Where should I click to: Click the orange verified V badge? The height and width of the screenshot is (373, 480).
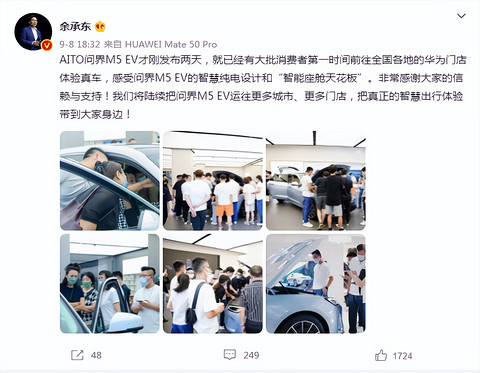[46, 45]
